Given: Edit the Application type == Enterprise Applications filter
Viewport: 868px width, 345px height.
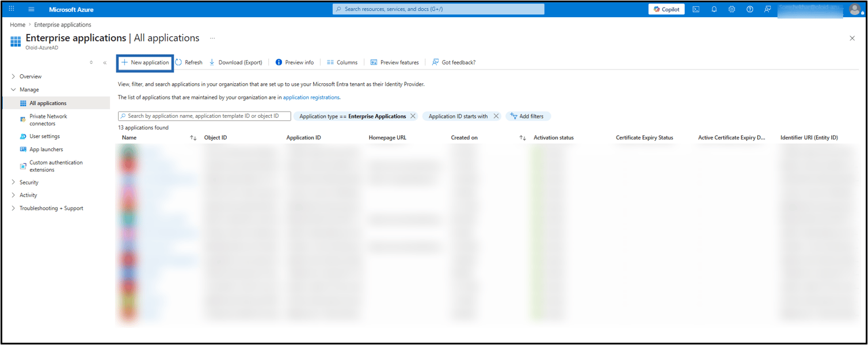Looking at the screenshot, I should click(352, 116).
